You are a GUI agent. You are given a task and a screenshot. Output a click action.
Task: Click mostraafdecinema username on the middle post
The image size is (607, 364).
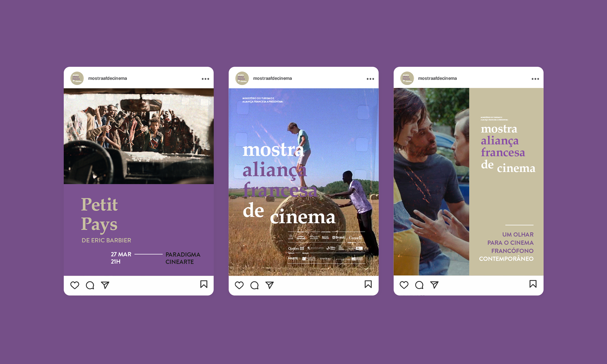272,78
